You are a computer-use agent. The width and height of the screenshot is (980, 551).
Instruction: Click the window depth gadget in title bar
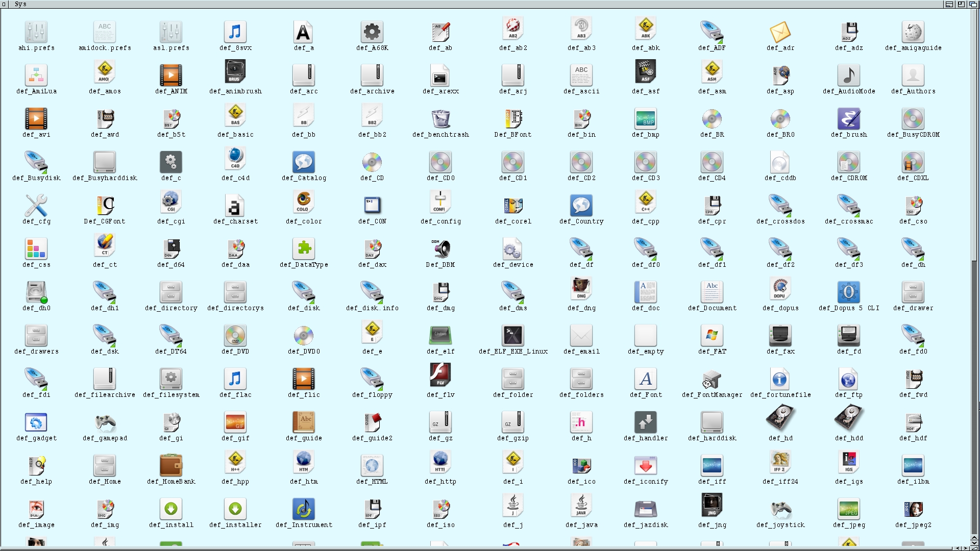coord(973,4)
